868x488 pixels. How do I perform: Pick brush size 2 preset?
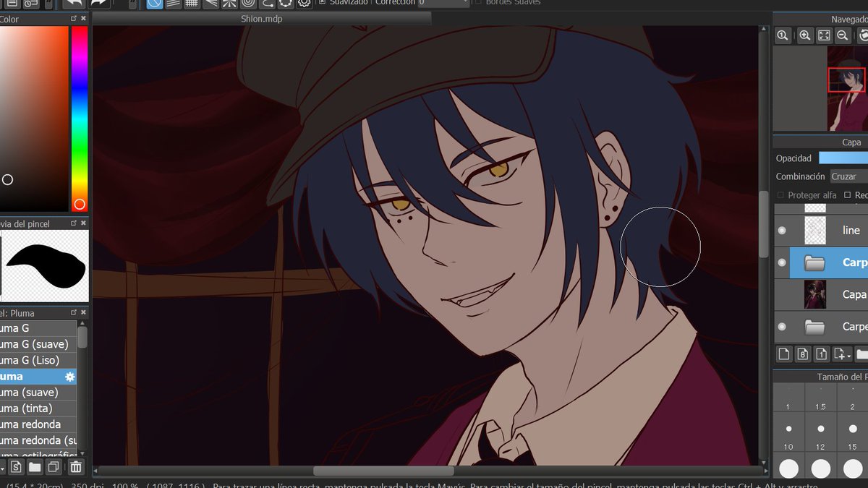coord(853,398)
